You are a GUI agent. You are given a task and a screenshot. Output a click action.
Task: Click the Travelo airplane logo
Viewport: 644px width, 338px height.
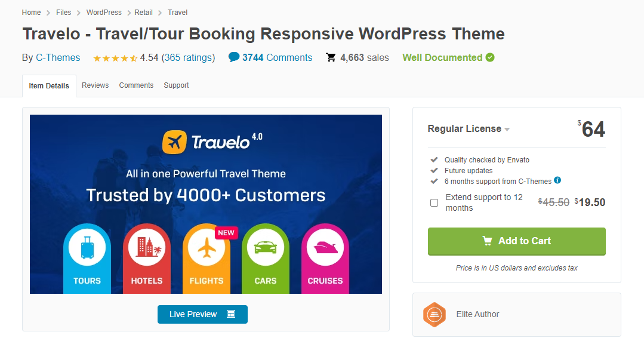point(174,142)
